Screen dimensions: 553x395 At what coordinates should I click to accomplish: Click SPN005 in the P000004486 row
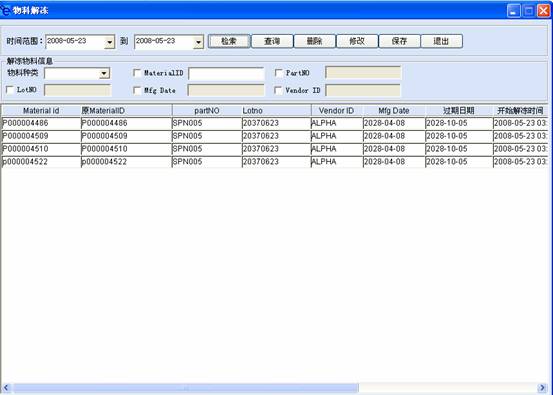(207, 123)
